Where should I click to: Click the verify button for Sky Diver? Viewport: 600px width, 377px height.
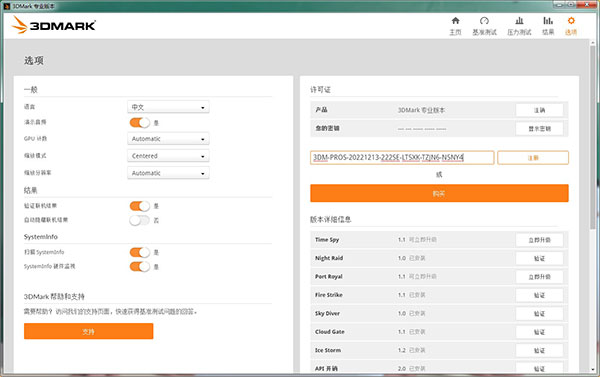539,313
